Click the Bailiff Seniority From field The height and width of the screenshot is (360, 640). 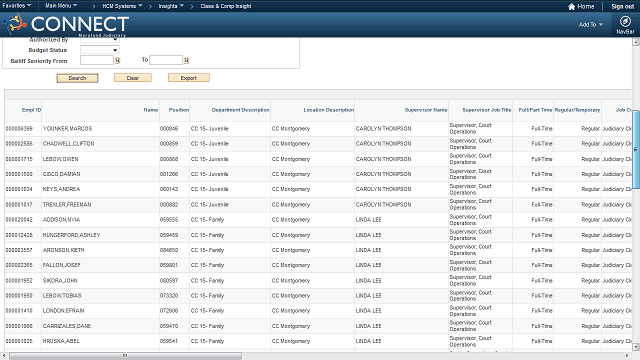click(x=97, y=60)
